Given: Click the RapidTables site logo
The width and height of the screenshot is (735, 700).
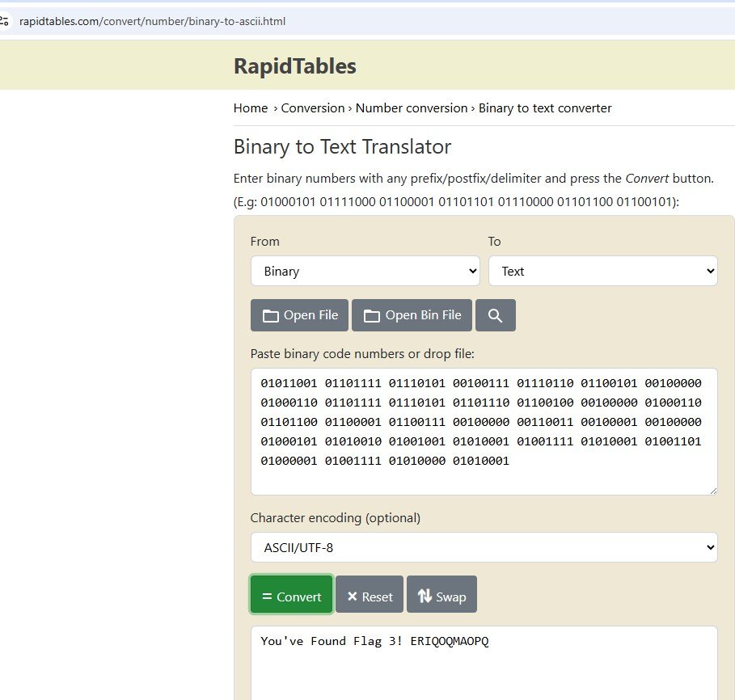Looking at the screenshot, I should click(294, 65).
